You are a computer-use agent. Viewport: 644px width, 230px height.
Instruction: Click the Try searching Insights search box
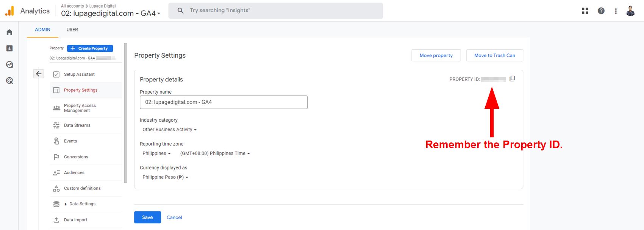pyautogui.click(x=275, y=11)
